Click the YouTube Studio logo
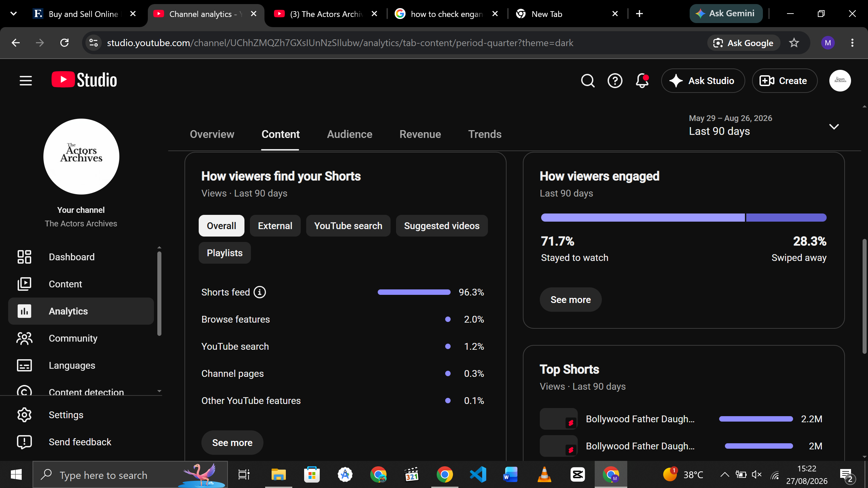 [84, 80]
